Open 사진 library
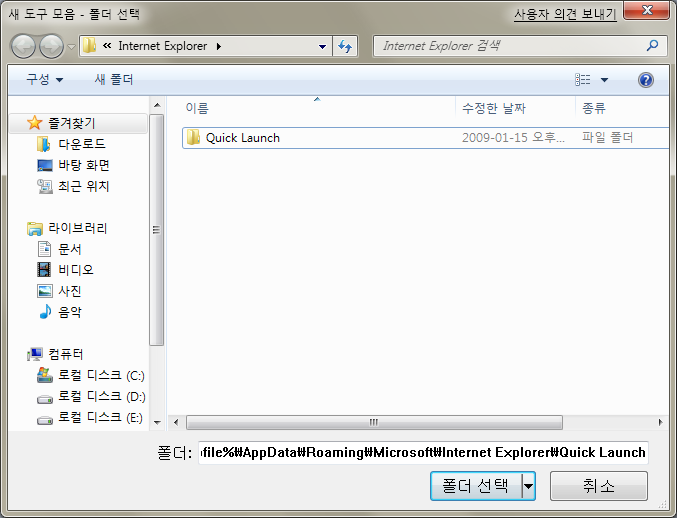Screen dimensions: 677x518 70,291
